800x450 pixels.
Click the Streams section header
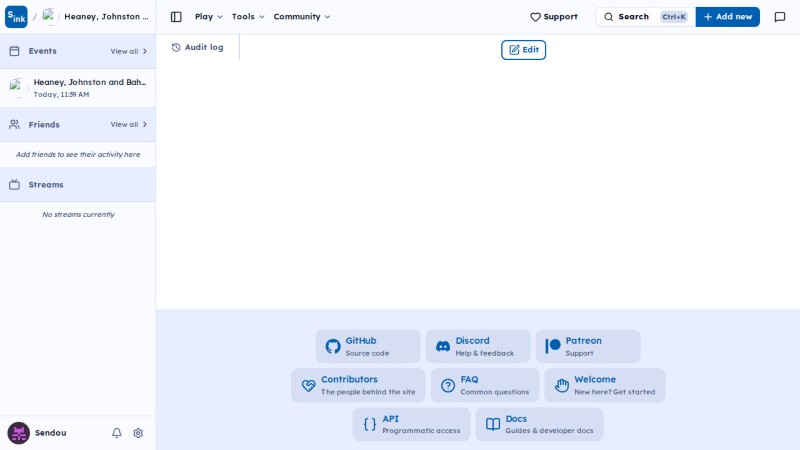pyautogui.click(x=78, y=185)
